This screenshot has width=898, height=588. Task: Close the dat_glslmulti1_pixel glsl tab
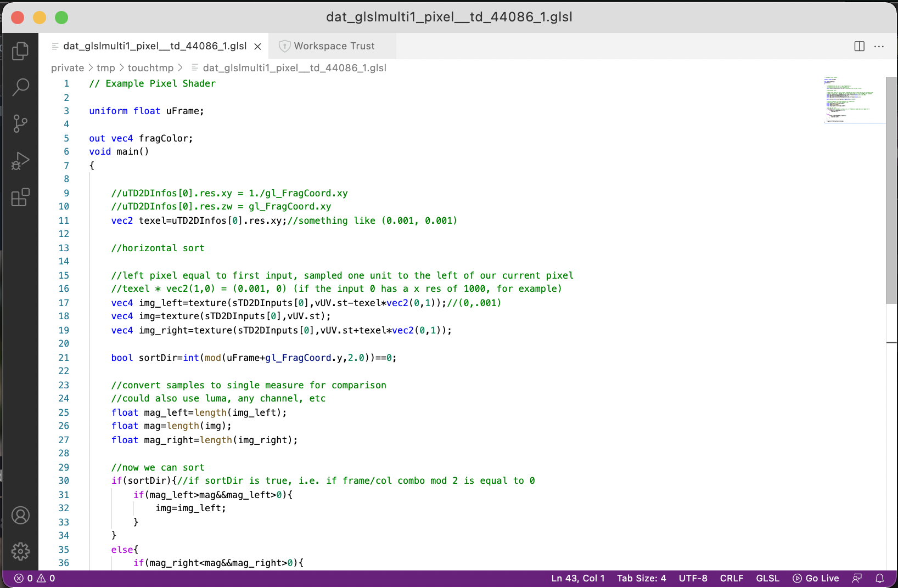coord(257,47)
